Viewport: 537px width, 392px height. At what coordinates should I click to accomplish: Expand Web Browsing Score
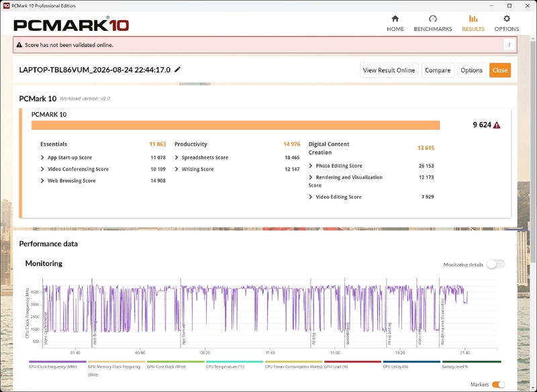point(42,181)
